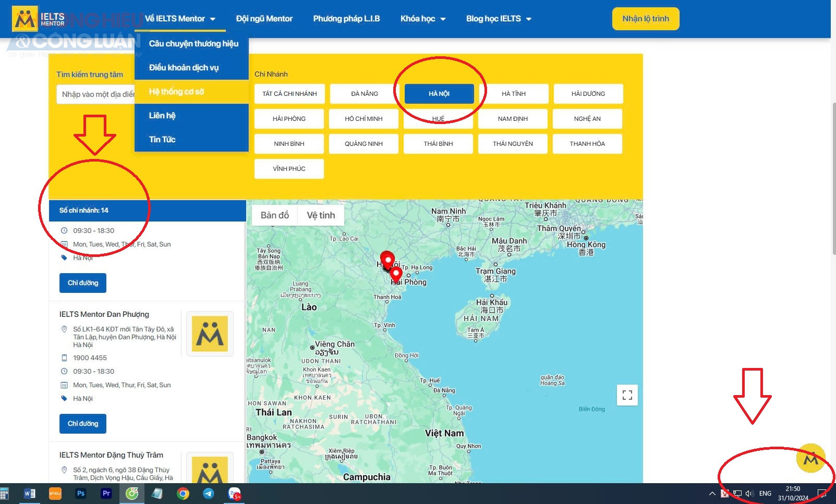Switch map to Bản đồ view

[275, 215]
